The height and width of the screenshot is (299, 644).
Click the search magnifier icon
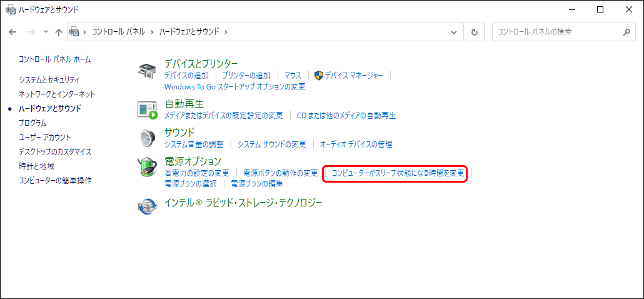pyautogui.click(x=626, y=32)
